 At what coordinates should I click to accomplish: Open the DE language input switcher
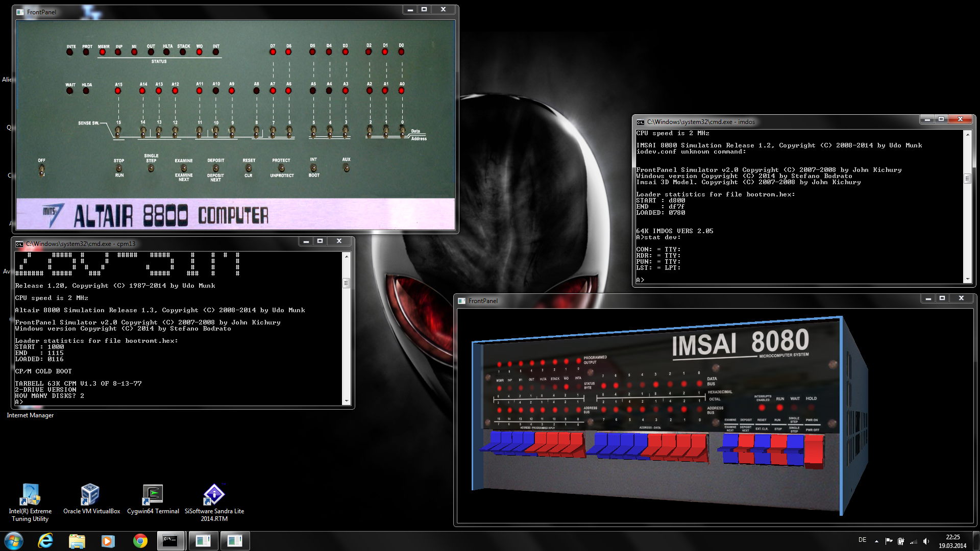(864, 540)
